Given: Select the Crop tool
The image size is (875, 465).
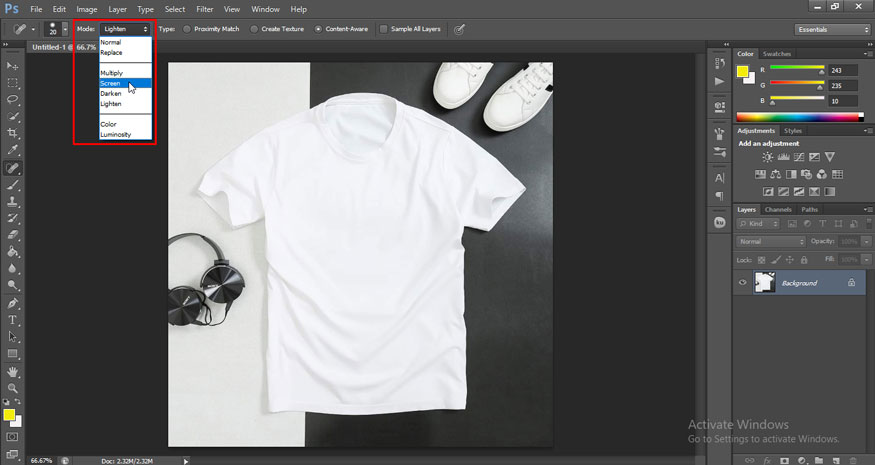Looking at the screenshot, I should 13,133.
